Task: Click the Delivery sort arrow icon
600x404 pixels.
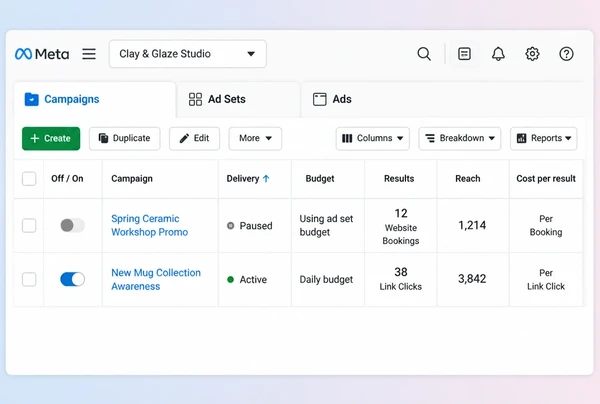Action: coord(266,179)
